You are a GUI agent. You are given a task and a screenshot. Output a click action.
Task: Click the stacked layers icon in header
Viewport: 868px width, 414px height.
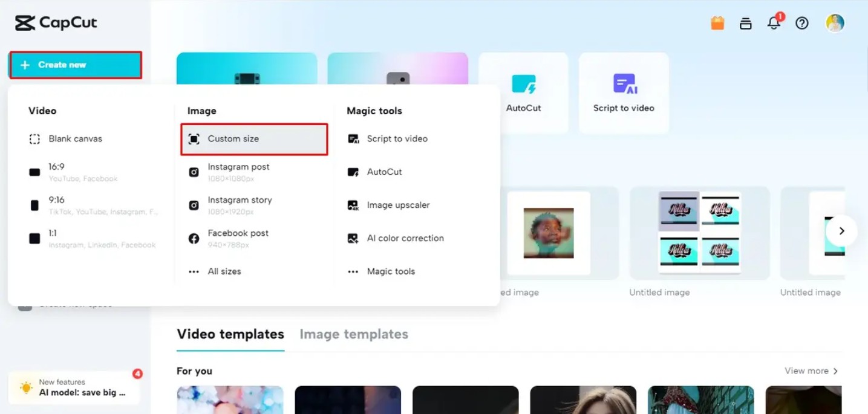745,24
